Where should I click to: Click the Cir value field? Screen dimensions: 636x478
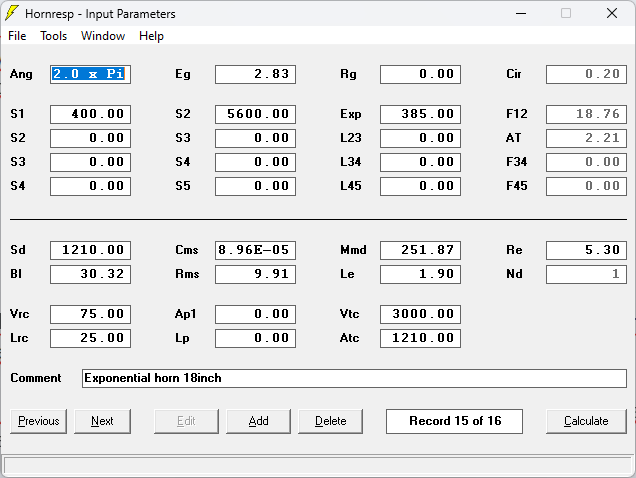pos(586,74)
